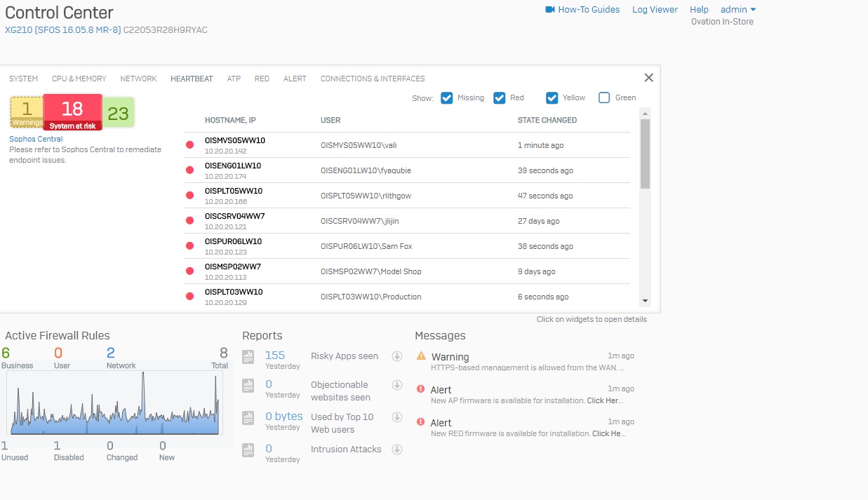Close the Heartbeat details panel
868x500 pixels.
point(648,78)
